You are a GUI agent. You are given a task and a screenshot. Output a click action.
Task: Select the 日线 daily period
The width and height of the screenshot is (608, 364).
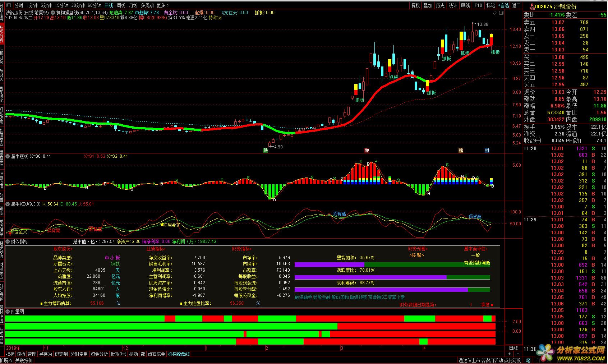click(109, 5)
